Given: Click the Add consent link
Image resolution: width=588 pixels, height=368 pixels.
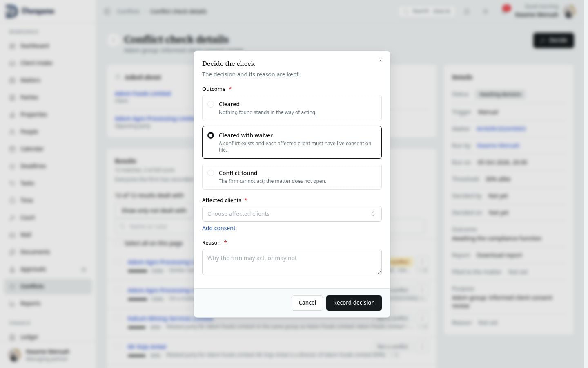Looking at the screenshot, I should point(219,228).
